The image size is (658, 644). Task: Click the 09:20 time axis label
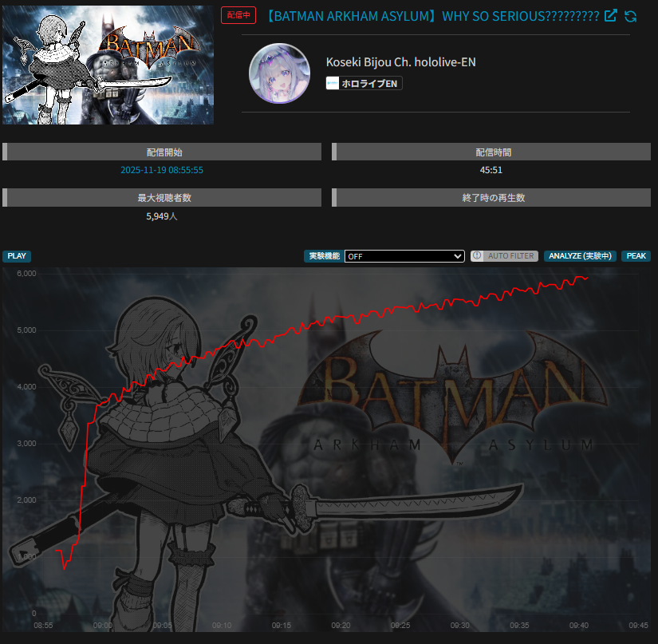click(341, 625)
